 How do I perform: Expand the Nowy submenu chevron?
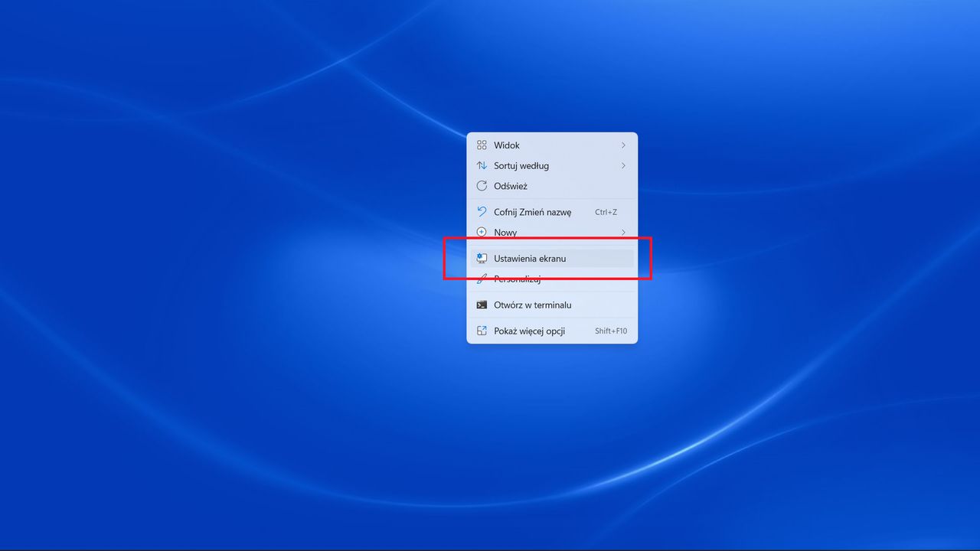click(x=623, y=232)
